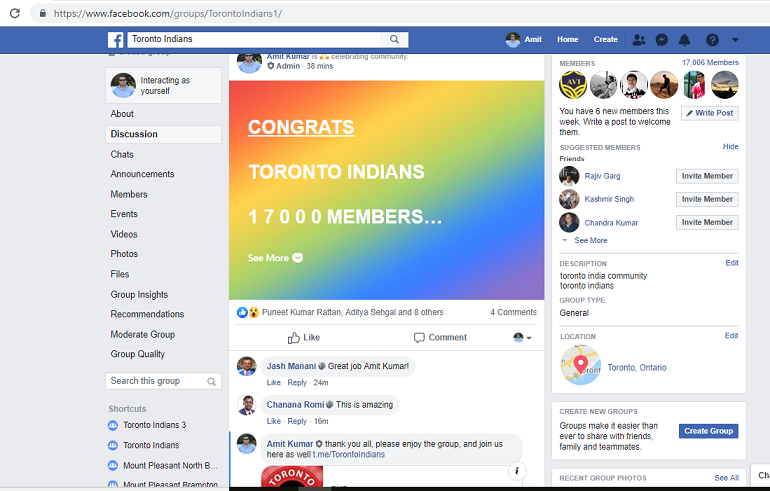770x491 pixels.
Task: Open the Help question mark icon
Action: 712,40
